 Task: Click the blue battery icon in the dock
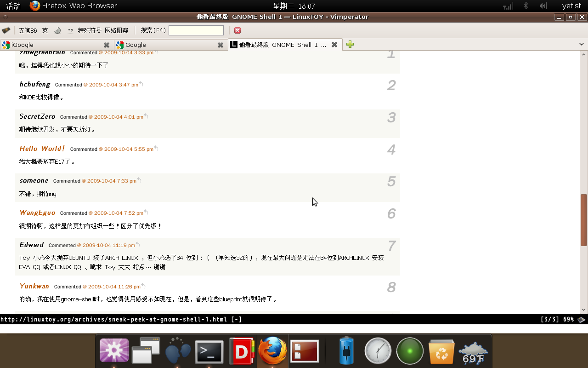[x=347, y=351]
